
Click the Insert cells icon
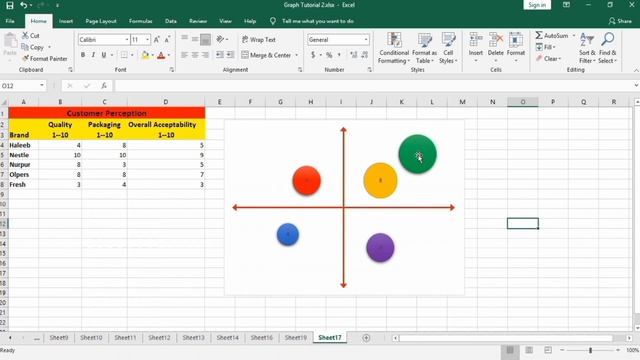(x=476, y=40)
